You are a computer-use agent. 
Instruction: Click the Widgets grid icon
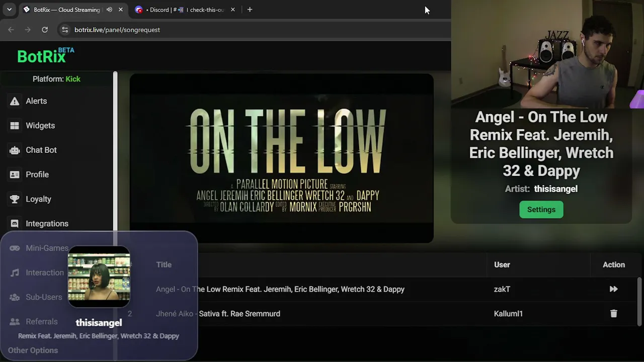click(x=15, y=126)
